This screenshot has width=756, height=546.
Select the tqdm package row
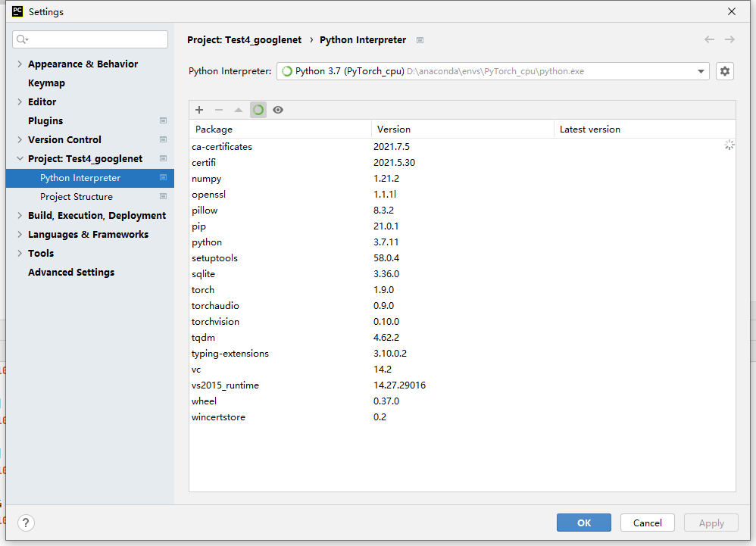tap(462, 337)
